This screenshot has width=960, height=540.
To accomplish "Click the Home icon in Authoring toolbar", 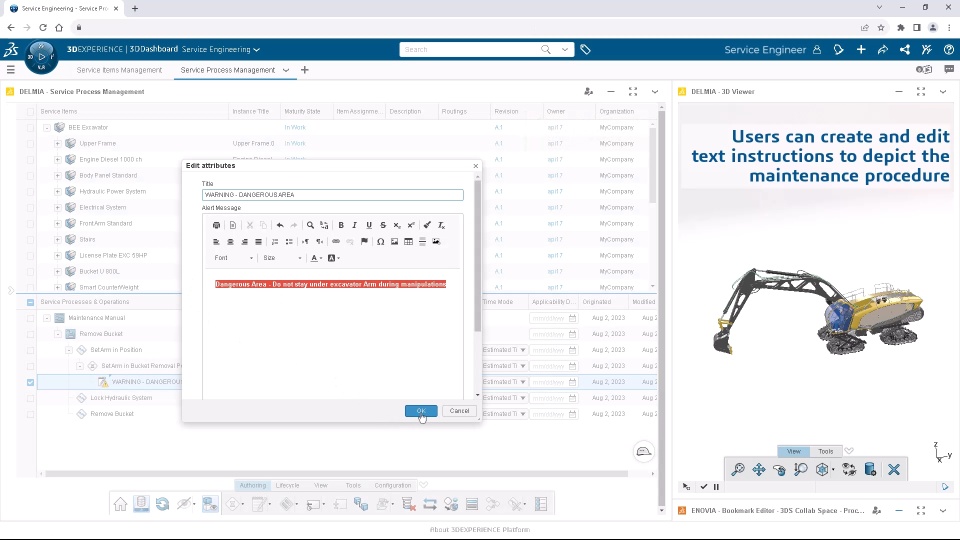I will [121, 504].
